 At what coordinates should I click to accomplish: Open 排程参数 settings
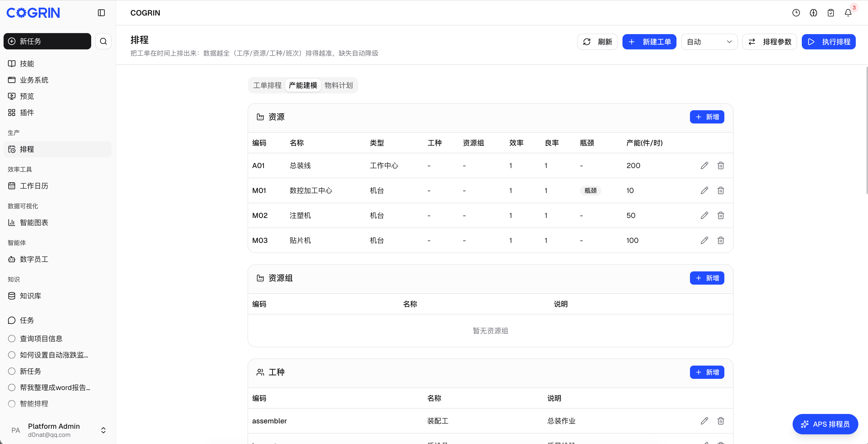pos(770,42)
